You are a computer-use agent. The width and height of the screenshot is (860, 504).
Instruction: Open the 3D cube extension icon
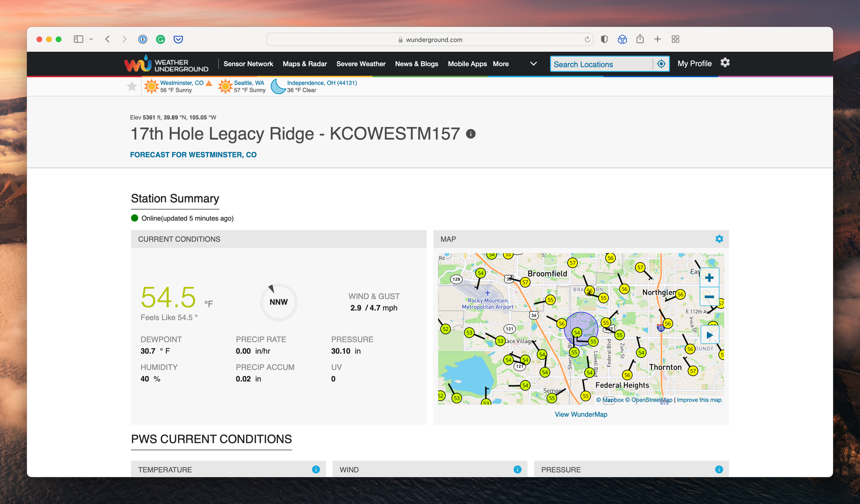(622, 39)
